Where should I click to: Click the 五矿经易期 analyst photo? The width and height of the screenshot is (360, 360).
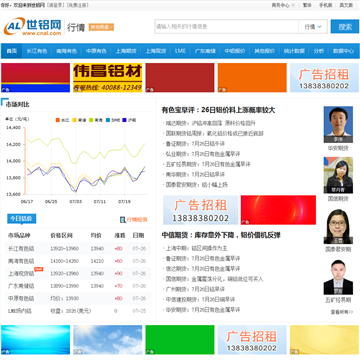pos(338,277)
